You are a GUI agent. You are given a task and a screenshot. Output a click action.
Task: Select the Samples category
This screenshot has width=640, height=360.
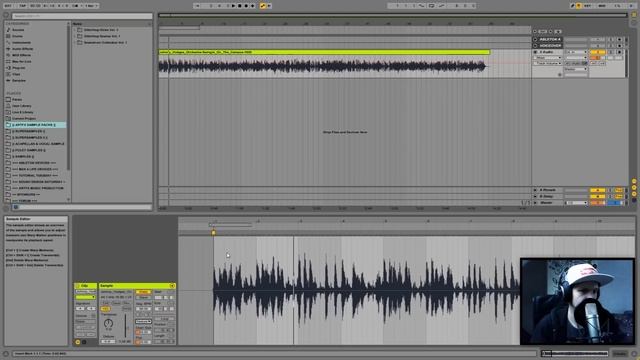click(19, 80)
